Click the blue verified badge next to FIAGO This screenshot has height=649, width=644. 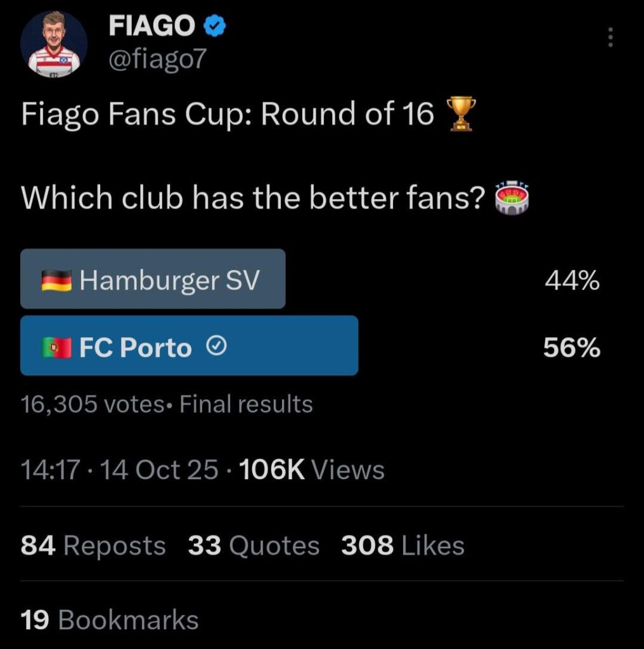pyautogui.click(x=214, y=25)
